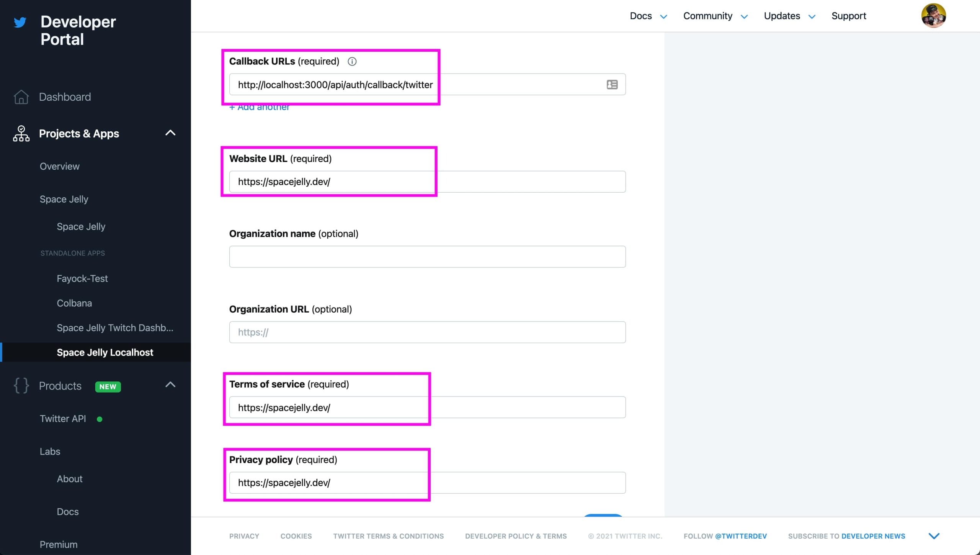This screenshot has width=980, height=555.
Task: Expand the Community dropdown chevron
Action: coord(744,16)
